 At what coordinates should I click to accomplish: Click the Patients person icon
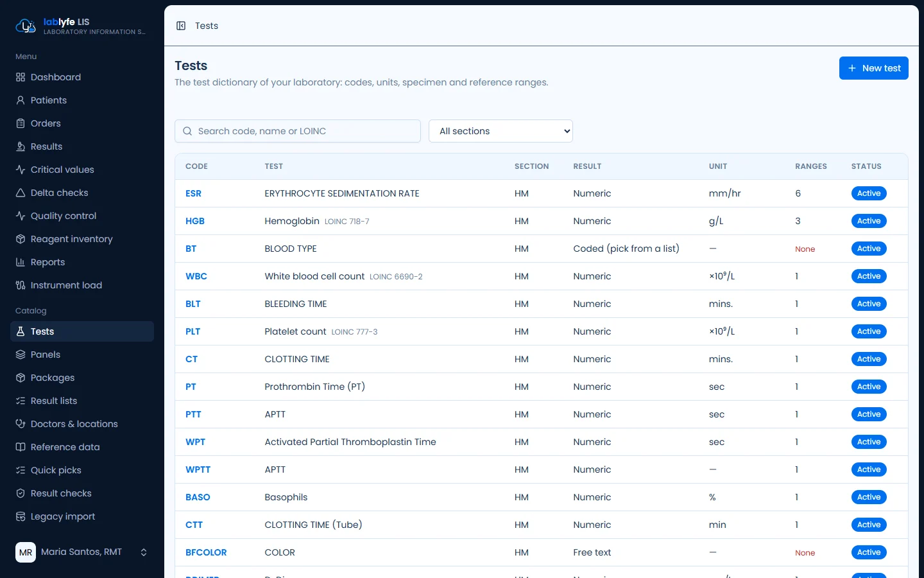click(21, 100)
